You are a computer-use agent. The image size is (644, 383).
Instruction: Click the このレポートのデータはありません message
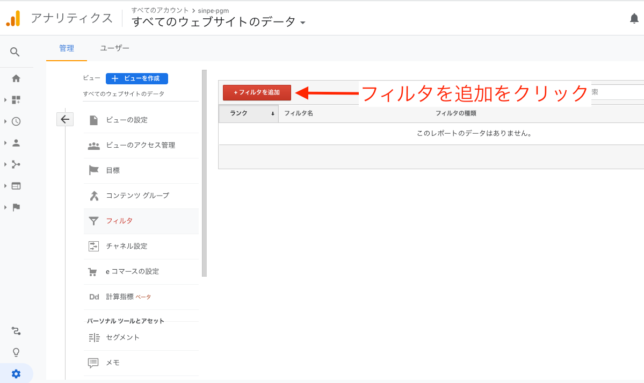click(474, 133)
